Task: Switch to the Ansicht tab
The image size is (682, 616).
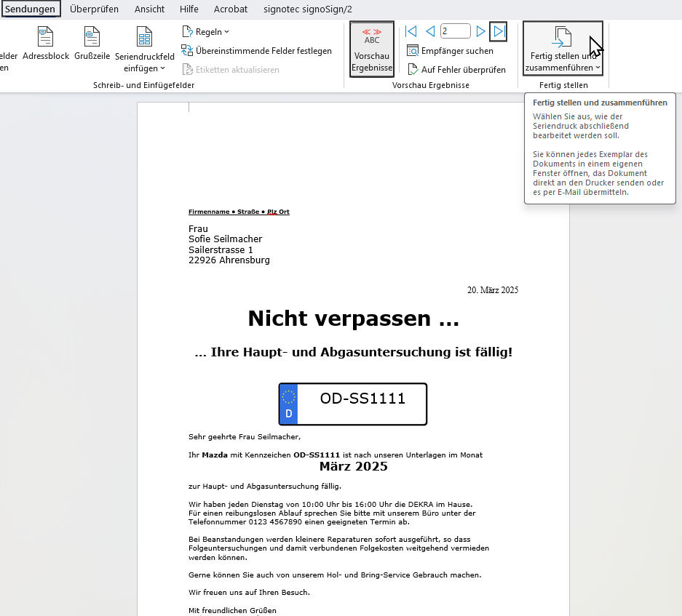Action: point(149,9)
